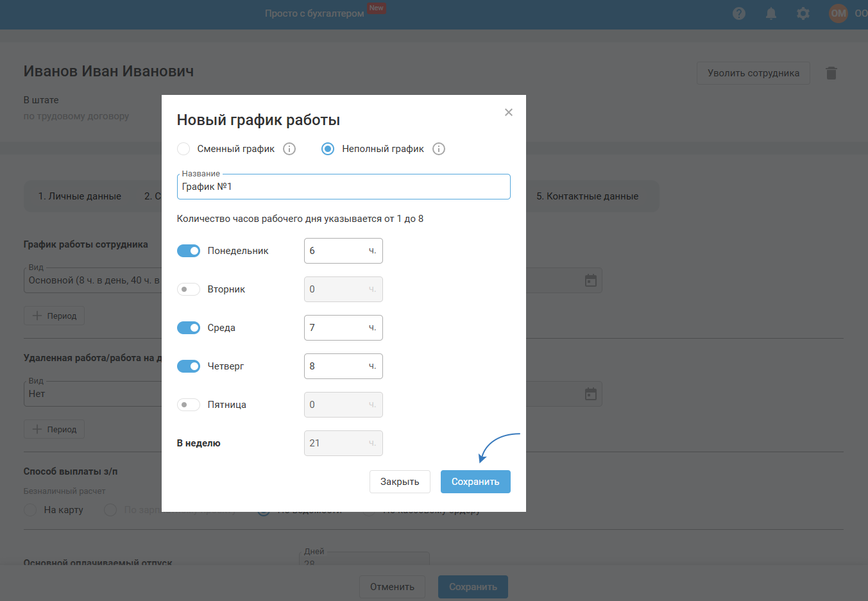Click the Название input field

343,187
